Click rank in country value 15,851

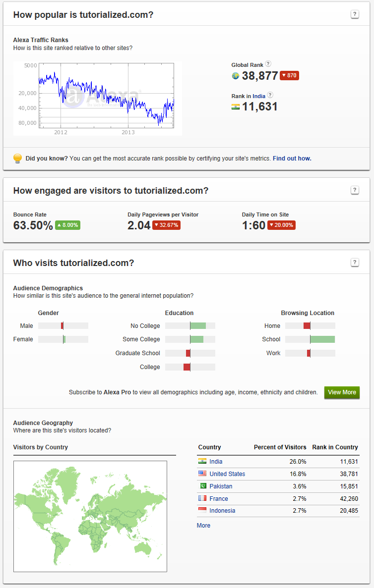349,486
